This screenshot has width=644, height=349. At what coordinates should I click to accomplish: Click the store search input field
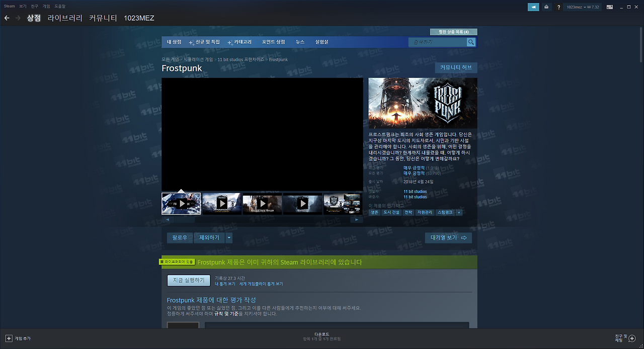[x=438, y=42]
